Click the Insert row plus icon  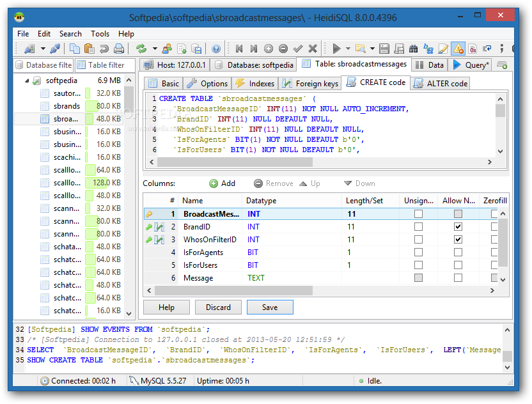click(269, 49)
